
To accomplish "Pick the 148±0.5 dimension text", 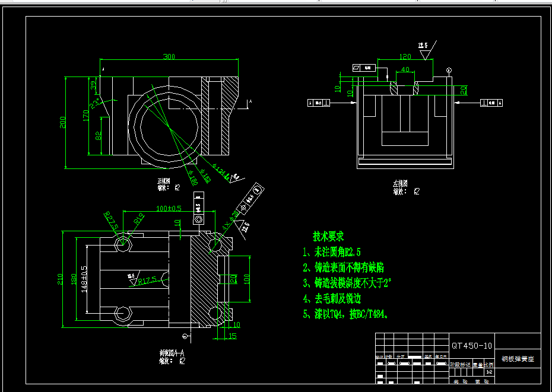I will pyautogui.click(x=84, y=279).
